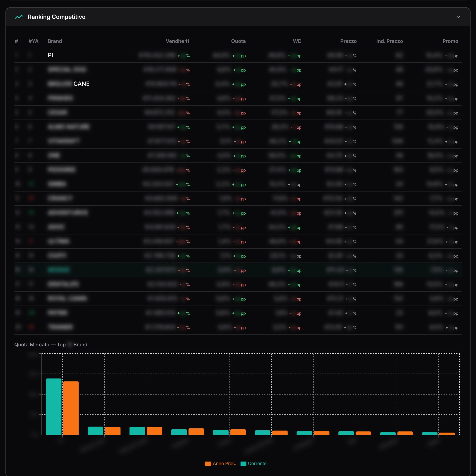The image size is (476, 476).
Task: Select the PL brand row
Action: click(238, 55)
